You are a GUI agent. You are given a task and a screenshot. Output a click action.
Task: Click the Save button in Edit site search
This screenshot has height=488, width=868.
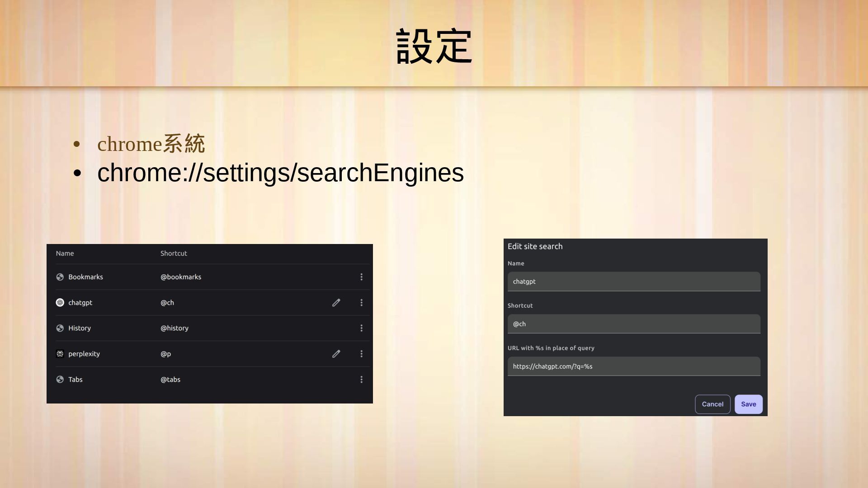[x=748, y=404]
